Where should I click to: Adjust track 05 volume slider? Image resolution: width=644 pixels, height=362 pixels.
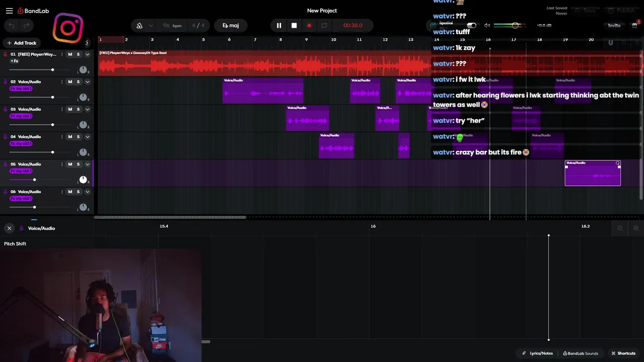click(x=34, y=179)
